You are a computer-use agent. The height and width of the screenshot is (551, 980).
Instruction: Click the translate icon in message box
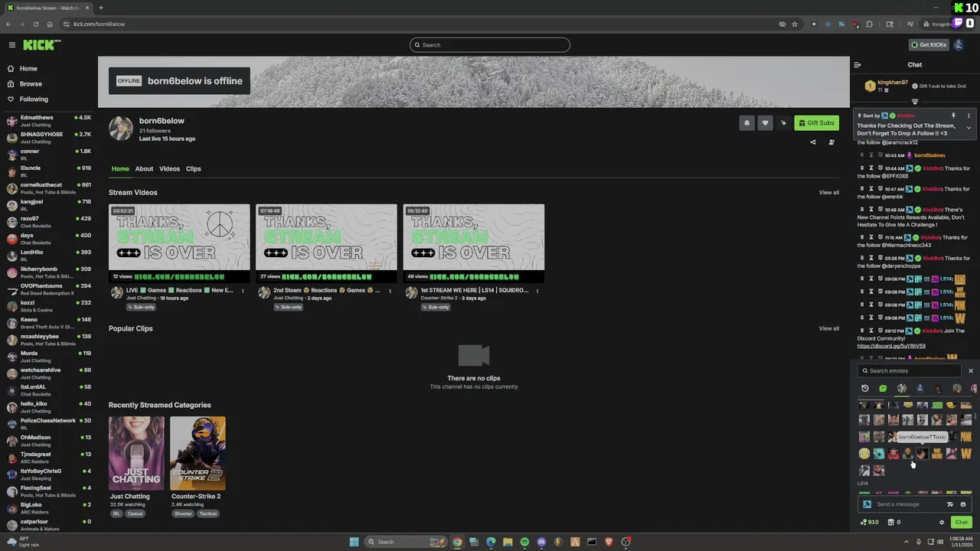[x=950, y=504]
